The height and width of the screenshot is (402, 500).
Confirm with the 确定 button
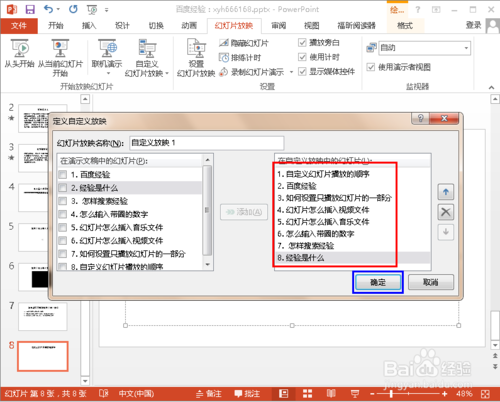(x=378, y=282)
